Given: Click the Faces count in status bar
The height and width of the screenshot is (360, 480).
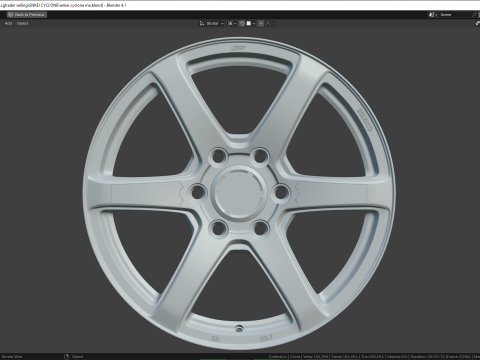Looking at the screenshot, I should click(345, 357).
